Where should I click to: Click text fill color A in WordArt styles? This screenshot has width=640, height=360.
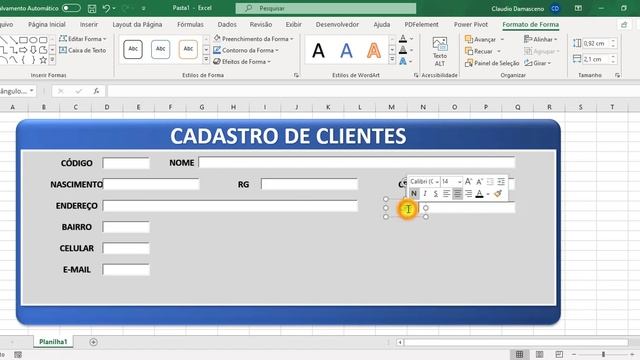pos(403,39)
